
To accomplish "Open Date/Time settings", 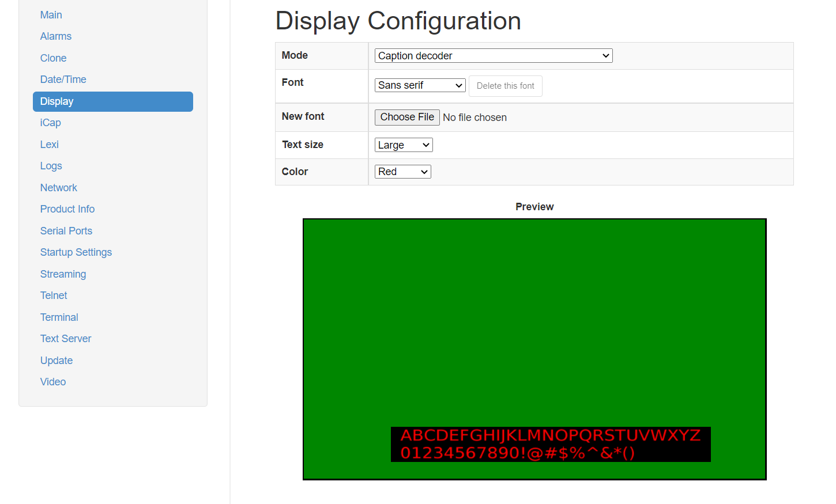I will (x=63, y=79).
